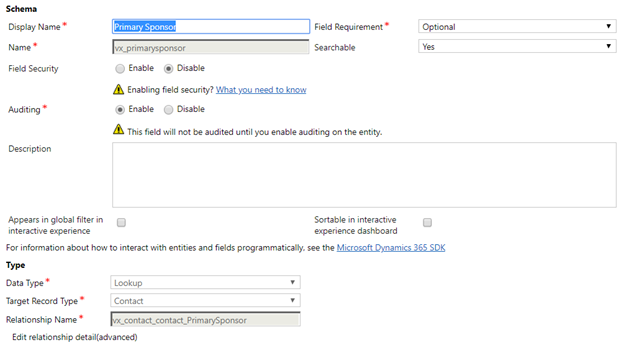
Task: Select Enable for Auditing
Action: click(120, 109)
